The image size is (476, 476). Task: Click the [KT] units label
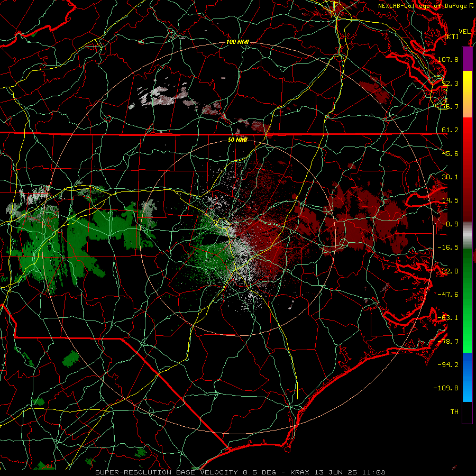click(x=452, y=36)
